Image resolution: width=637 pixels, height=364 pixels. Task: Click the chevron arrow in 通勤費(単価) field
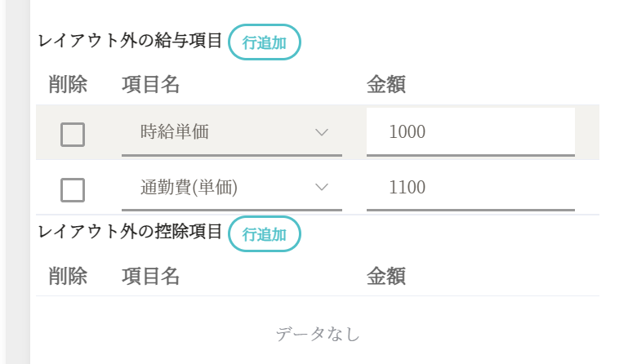coord(322,188)
